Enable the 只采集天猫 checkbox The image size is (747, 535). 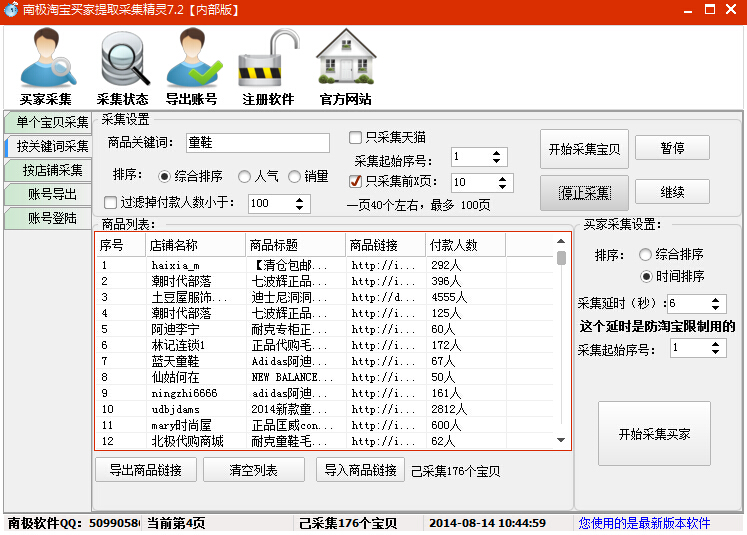pos(355,137)
